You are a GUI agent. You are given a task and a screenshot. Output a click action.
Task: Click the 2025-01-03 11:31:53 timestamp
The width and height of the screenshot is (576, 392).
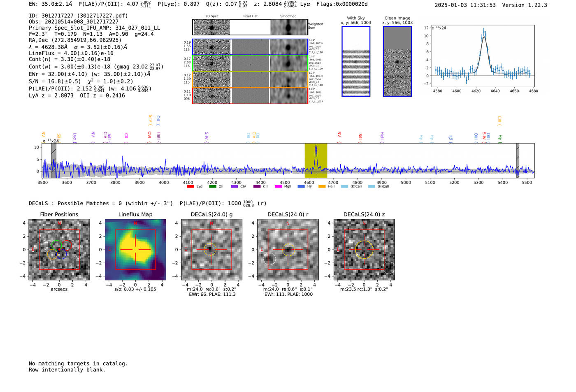465,5
